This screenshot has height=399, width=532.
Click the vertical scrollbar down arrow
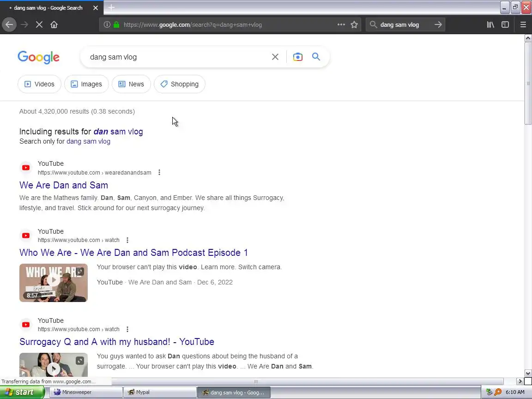click(x=528, y=373)
